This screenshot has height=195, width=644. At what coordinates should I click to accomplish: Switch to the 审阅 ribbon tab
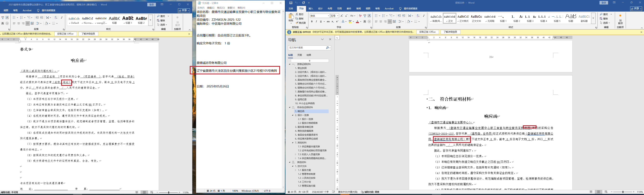click(x=359, y=8)
